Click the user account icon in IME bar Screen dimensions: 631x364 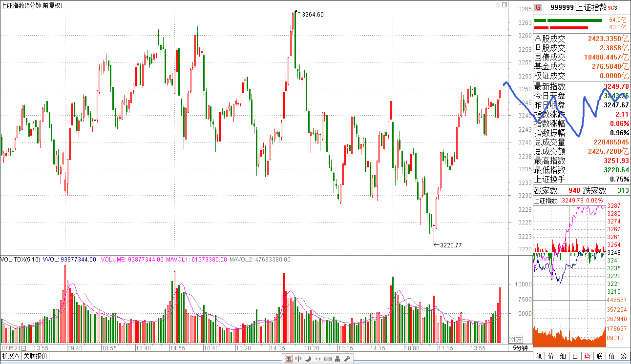tap(338, 359)
